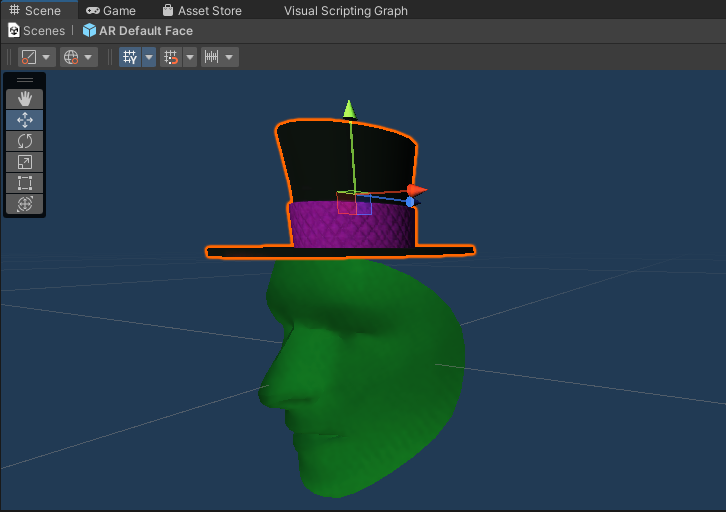Open the Visual Scripting Graph tab
Viewport: 726px width, 512px height.
[x=345, y=11]
